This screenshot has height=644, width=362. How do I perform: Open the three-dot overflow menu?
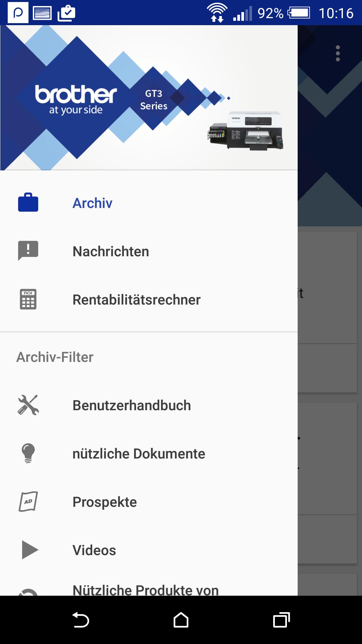[x=338, y=53]
